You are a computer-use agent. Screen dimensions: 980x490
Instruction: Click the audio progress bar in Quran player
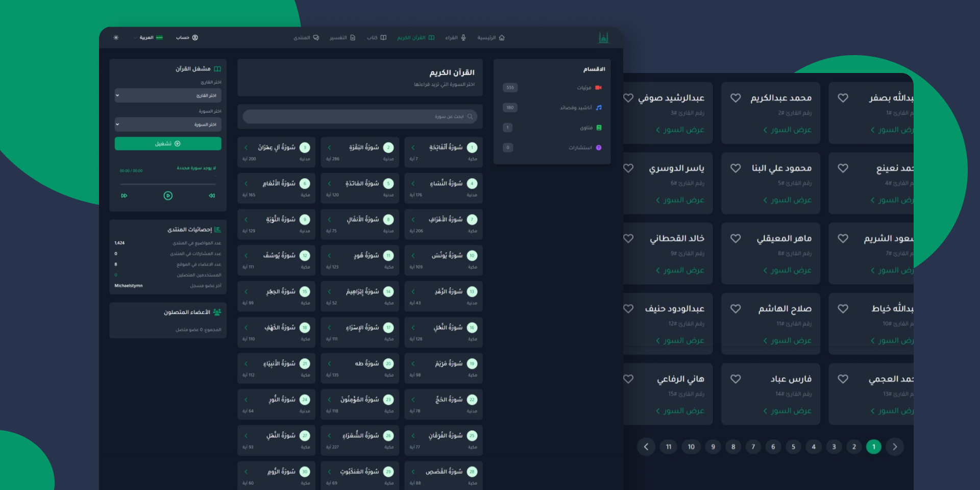click(168, 184)
